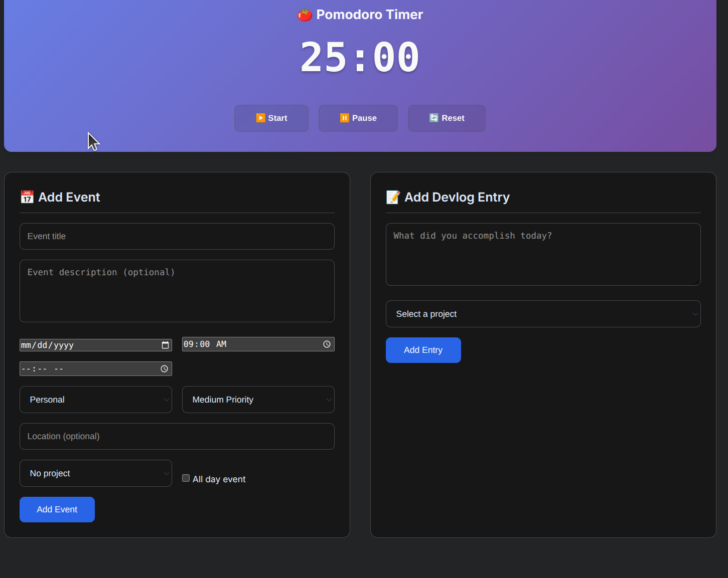Expand the Medium Priority dropdown
728x578 pixels.
coord(258,400)
